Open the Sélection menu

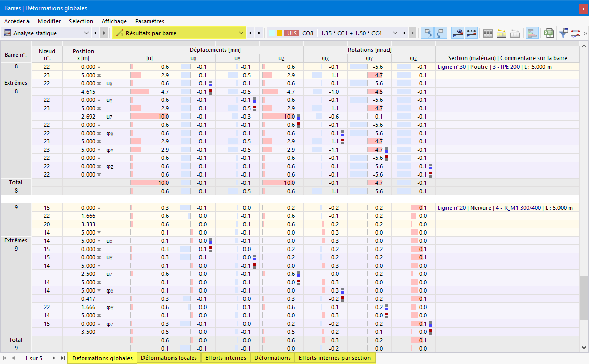[81, 21]
